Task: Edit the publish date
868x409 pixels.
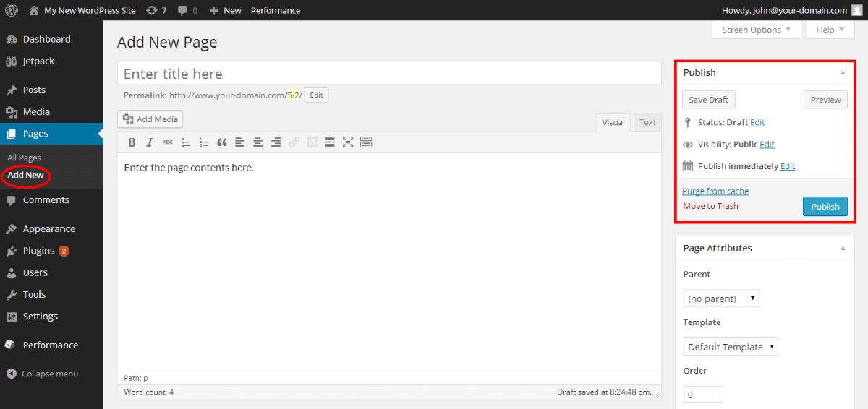Action: pos(788,166)
